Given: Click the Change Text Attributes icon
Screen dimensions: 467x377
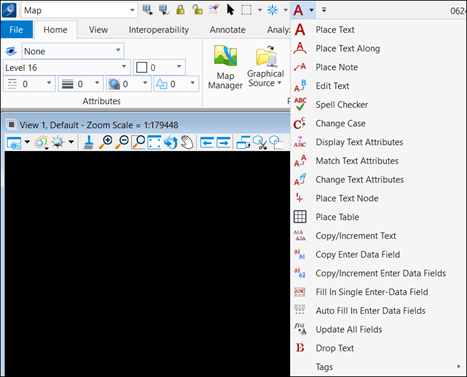Looking at the screenshot, I should [300, 179].
